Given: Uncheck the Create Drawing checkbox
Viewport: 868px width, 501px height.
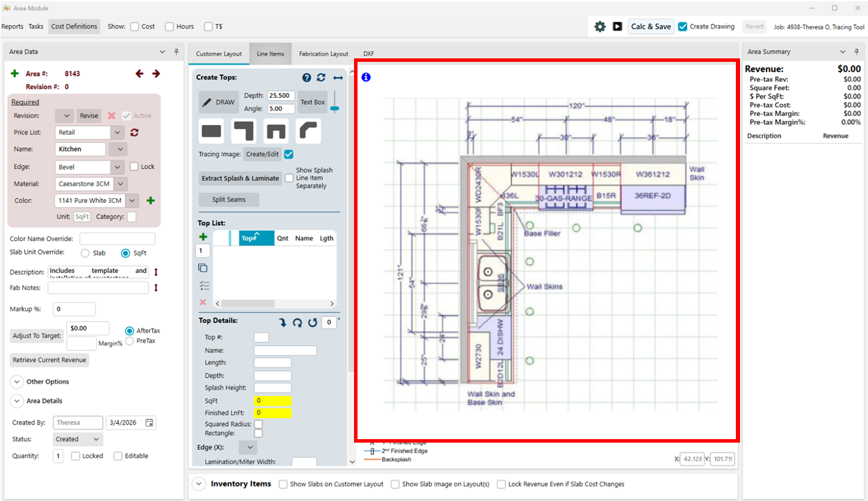Looking at the screenshot, I should tap(683, 26).
